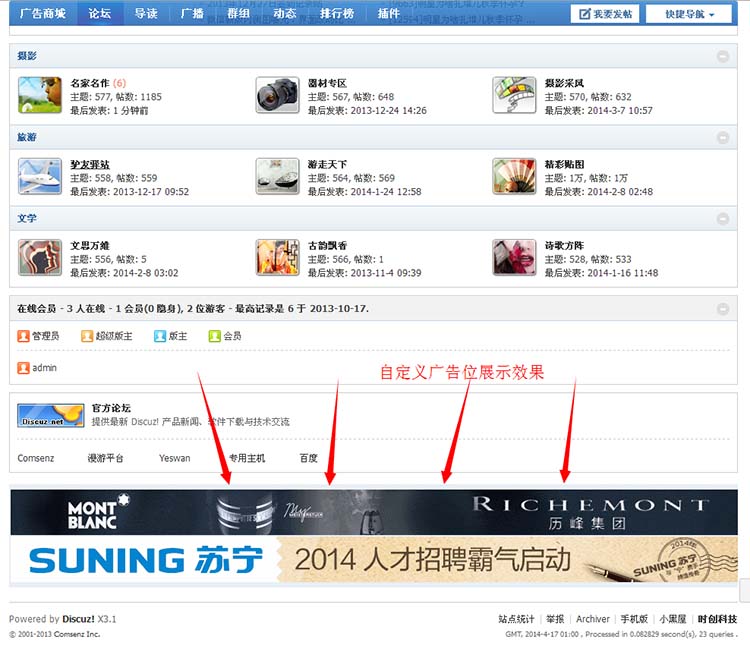750x655 pixels.
Task: Visit the Comsenz friend link
Action: coord(36,458)
